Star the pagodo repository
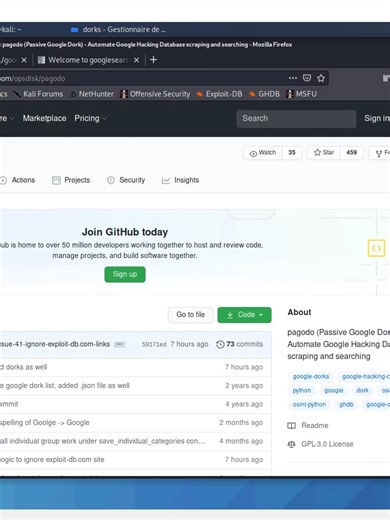 pos(323,153)
